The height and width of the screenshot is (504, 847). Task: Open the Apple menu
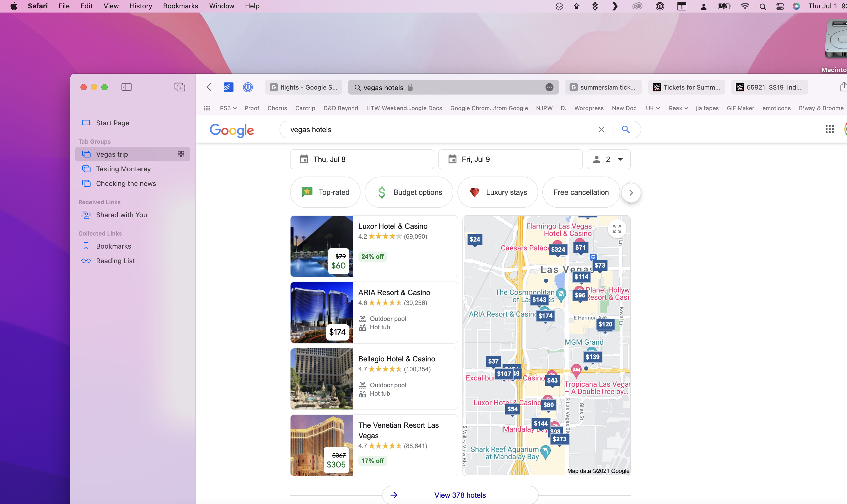14,6
